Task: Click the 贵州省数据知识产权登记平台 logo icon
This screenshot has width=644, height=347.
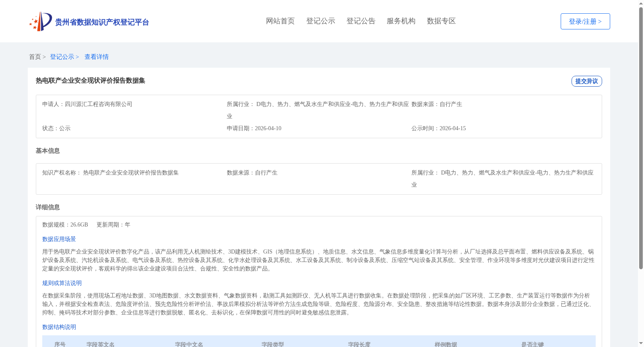Action: click(x=41, y=21)
